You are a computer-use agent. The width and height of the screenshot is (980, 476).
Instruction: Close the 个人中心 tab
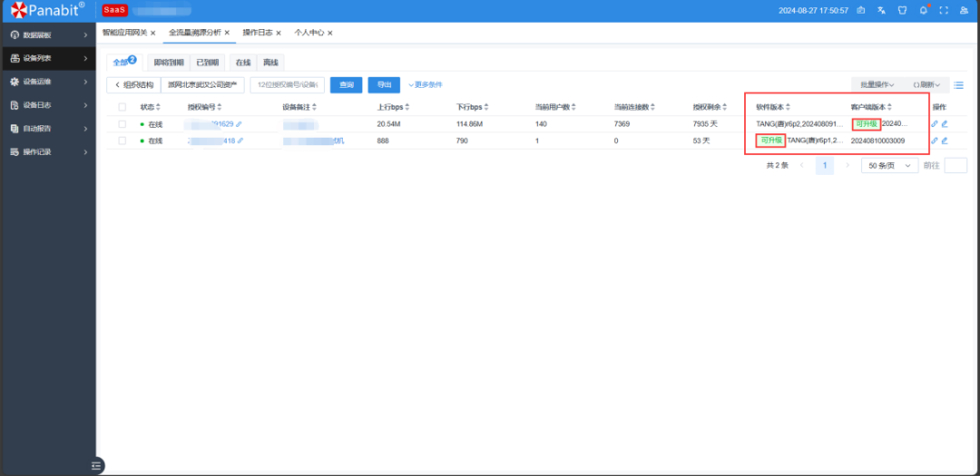pos(330,34)
